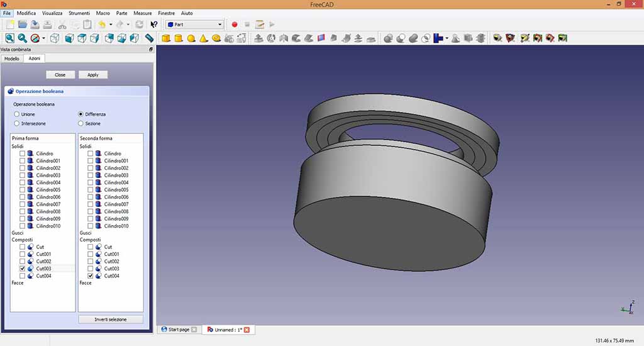Check Cilindro in Prima forma list
Image resolution: width=644 pixels, height=346 pixels.
22,153
